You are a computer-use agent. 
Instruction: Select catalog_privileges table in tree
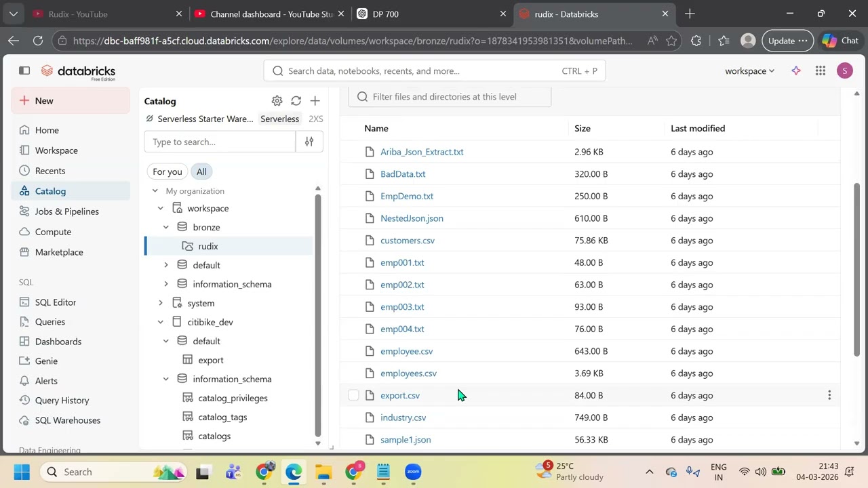click(x=233, y=398)
